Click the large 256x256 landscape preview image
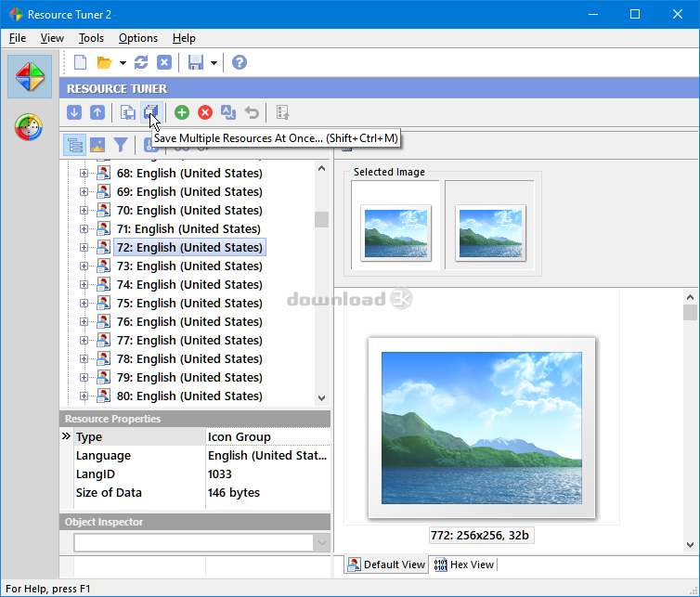This screenshot has width=700, height=597. (481, 428)
